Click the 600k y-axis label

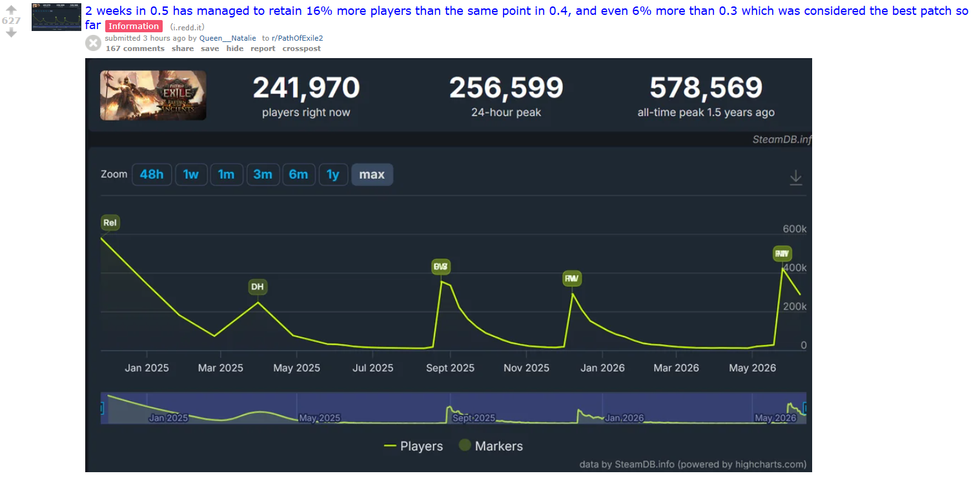[795, 229]
